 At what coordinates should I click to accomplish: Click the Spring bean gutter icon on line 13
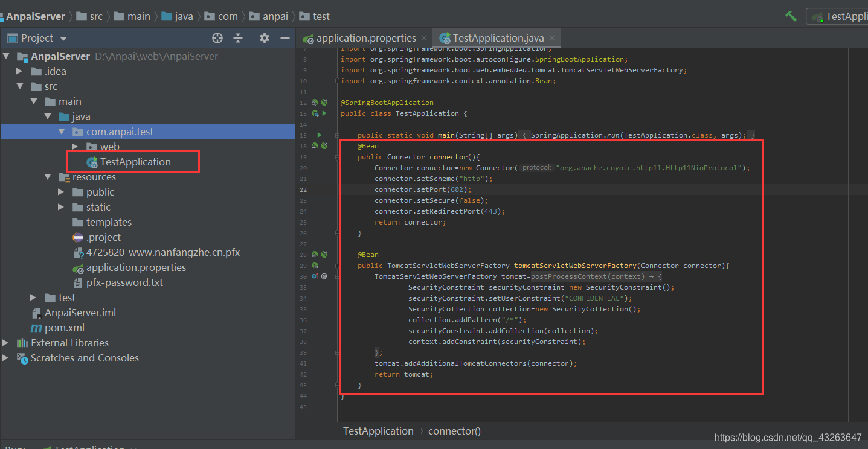click(315, 113)
